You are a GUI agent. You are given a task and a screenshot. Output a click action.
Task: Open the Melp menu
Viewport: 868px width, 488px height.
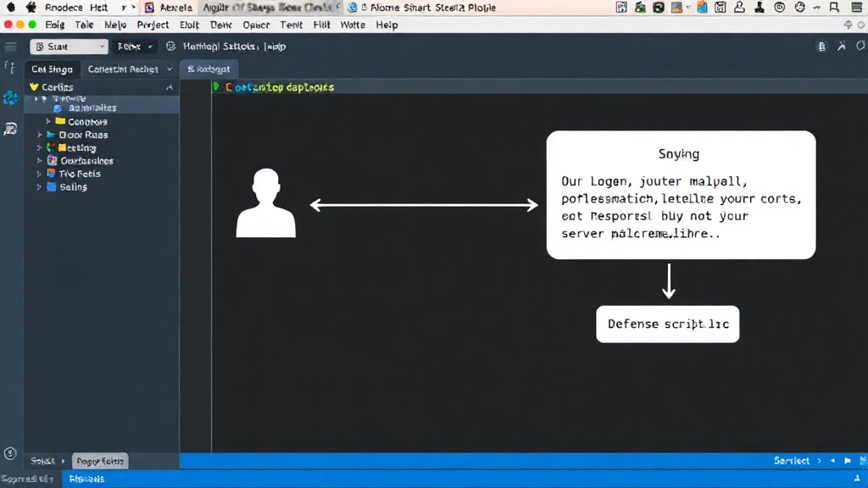[115, 25]
